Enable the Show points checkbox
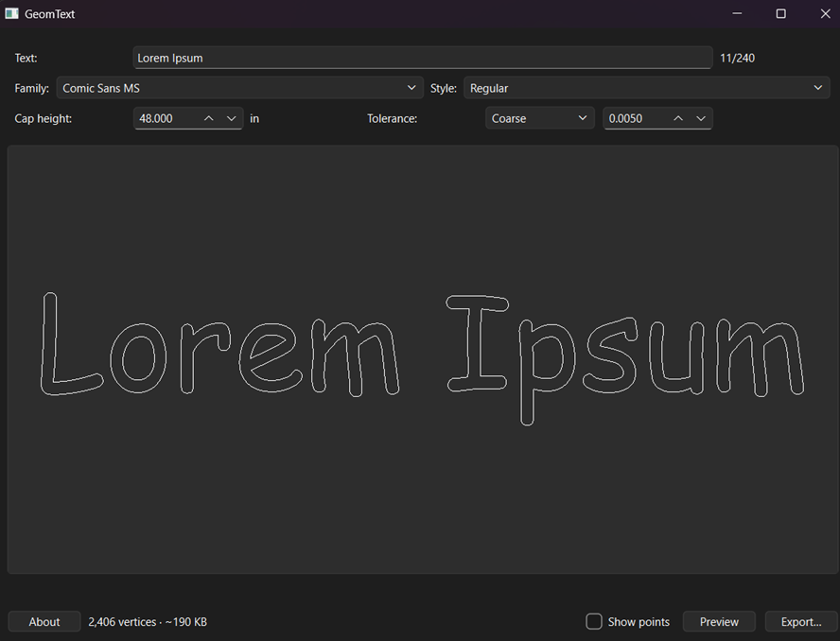Viewport: 840px width, 641px height. 593,621
